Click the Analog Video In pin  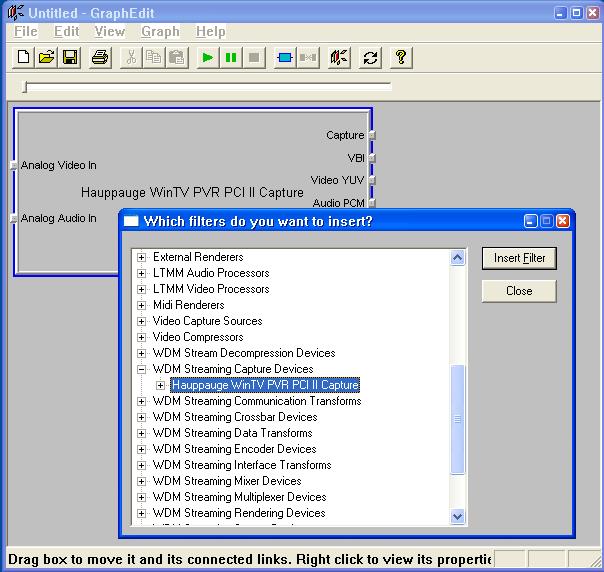13,165
